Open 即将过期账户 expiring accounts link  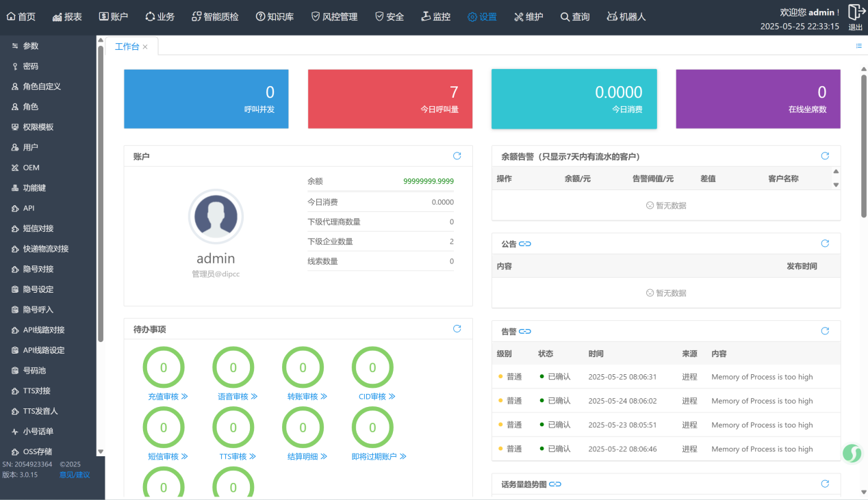379,456
